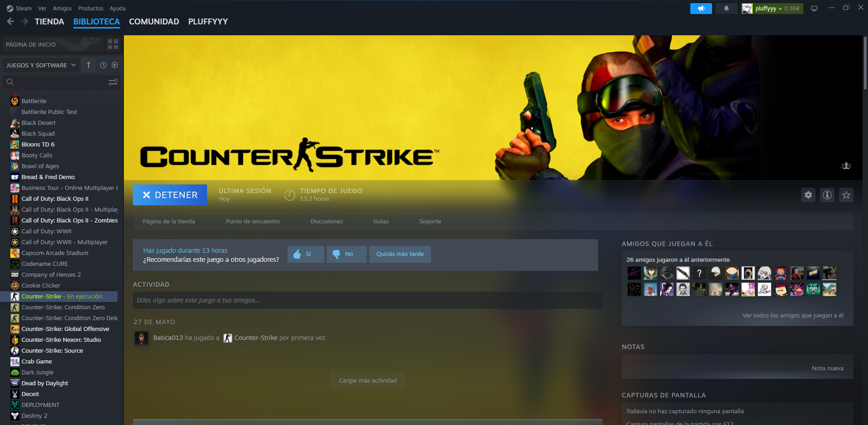Collapse the library list with up arrow

(x=89, y=65)
